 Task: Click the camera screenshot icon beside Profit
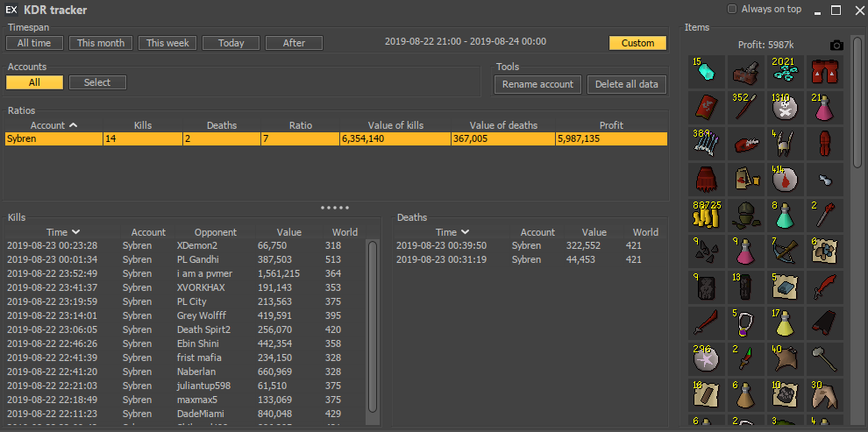click(x=836, y=45)
